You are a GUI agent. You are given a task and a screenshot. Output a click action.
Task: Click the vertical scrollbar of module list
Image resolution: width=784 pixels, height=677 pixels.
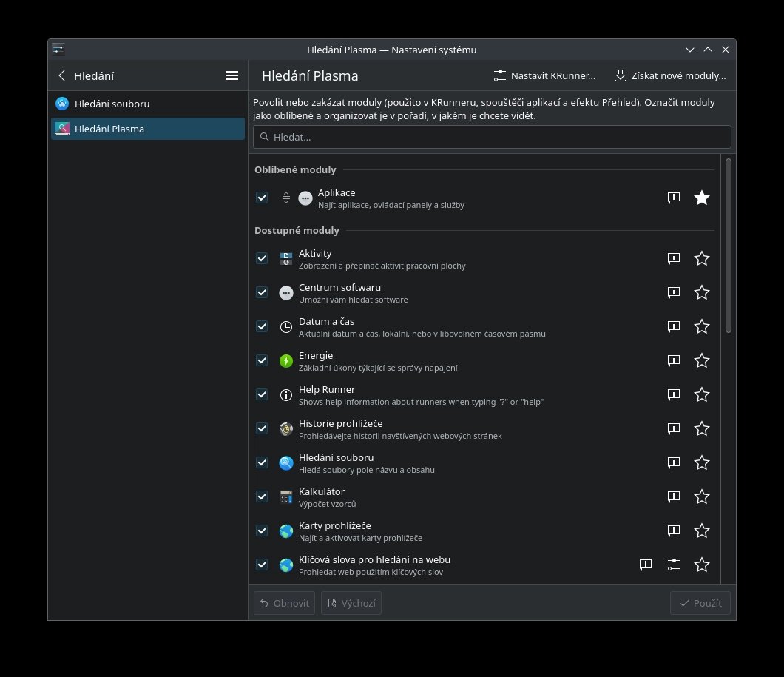pyautogui.click(x=729, y=244)
